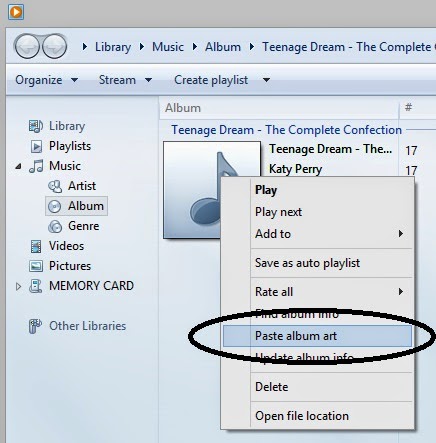Select Paste album art menu entry
The image size is (436, 443).
317,336
